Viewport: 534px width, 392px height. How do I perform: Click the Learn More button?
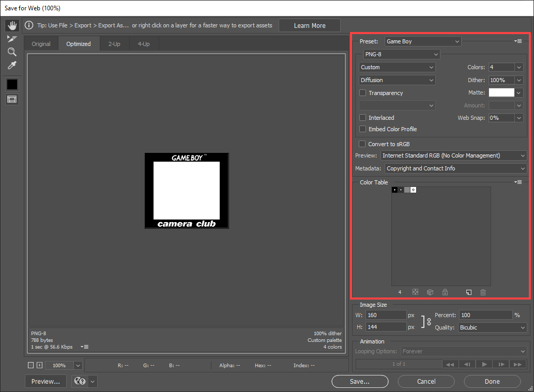pos(310,25)
